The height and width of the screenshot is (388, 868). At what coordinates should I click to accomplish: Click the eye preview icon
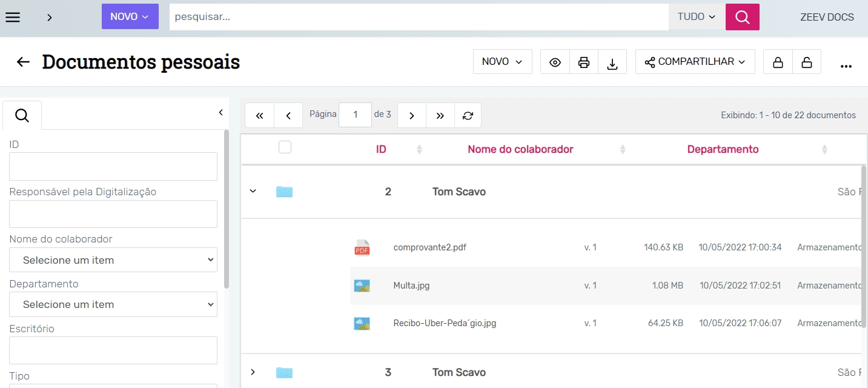click(x=555, y=62)
